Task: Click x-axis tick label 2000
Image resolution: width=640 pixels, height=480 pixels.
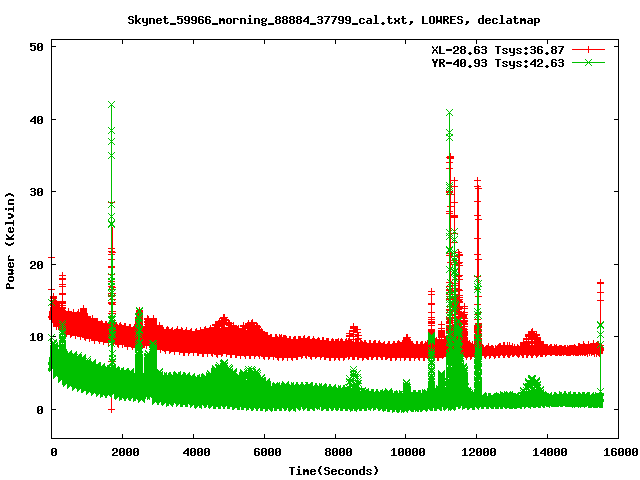Action: click(x=125, y=452)
